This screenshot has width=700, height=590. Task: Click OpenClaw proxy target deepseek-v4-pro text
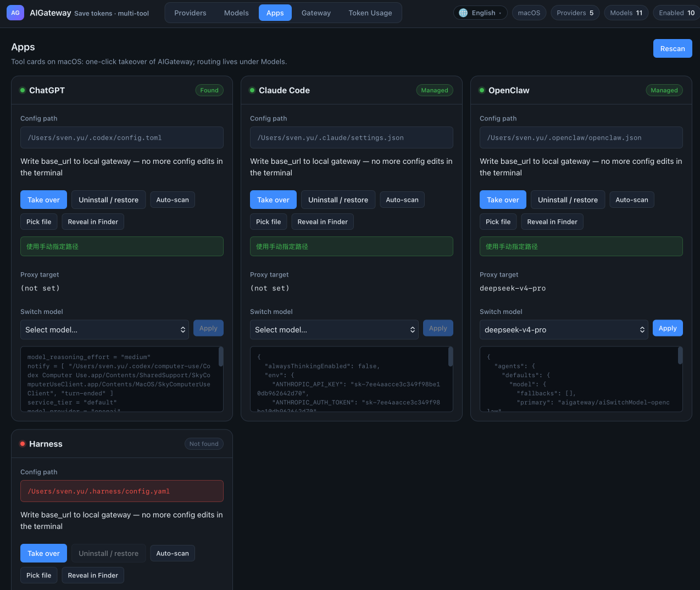513,288
